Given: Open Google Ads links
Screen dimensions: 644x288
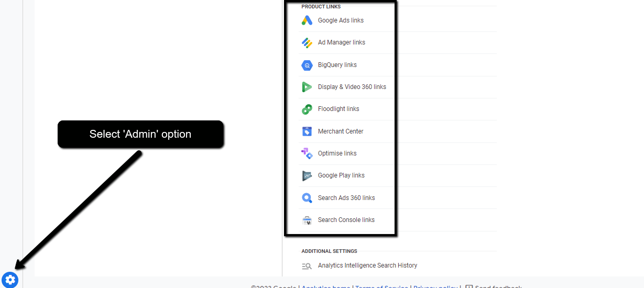Looking at the screenshot, I should (341, 20).
